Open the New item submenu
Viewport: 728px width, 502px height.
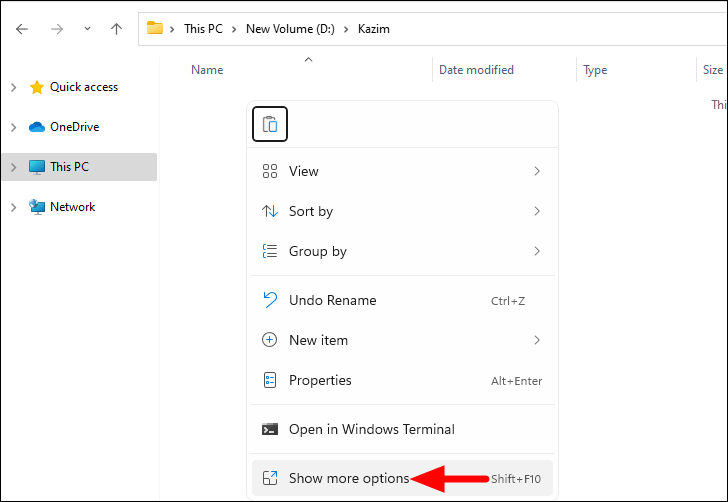pos(402,340)
